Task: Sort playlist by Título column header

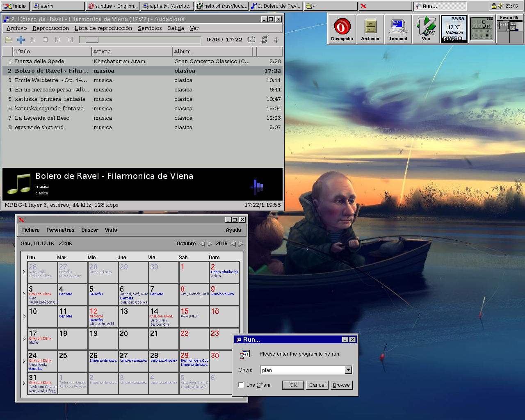Action: pos(52,51)
